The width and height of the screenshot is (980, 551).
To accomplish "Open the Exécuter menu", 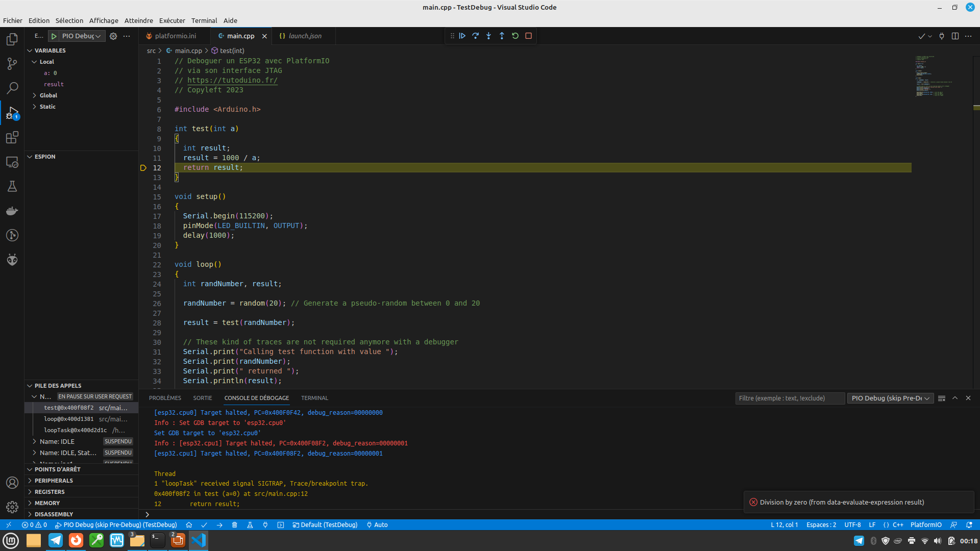I will coord(172,20).
